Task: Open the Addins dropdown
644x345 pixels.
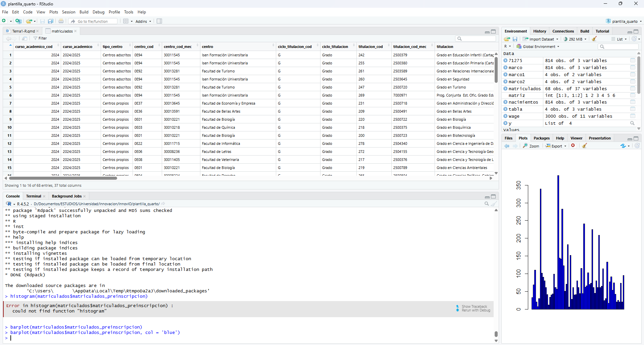Action: (143, 21)
